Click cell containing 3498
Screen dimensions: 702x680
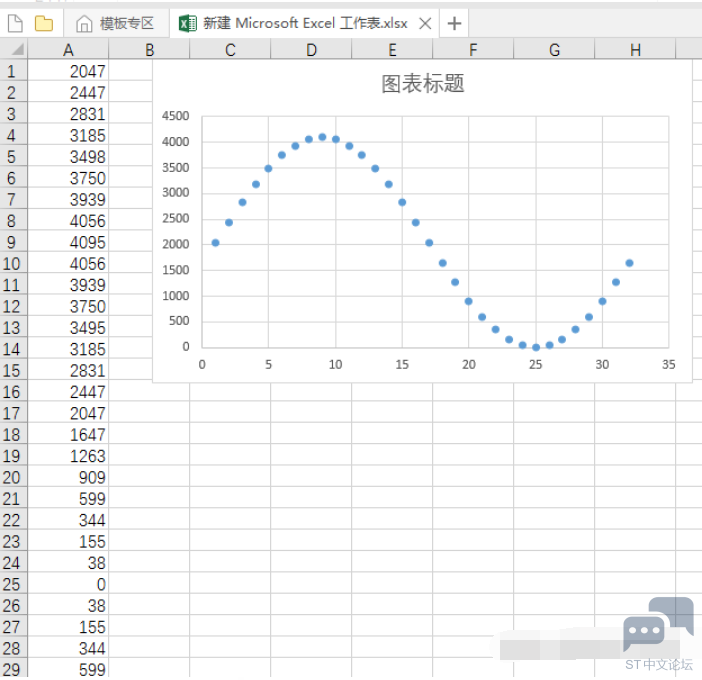pyautogui.click(x=68, y=157)
